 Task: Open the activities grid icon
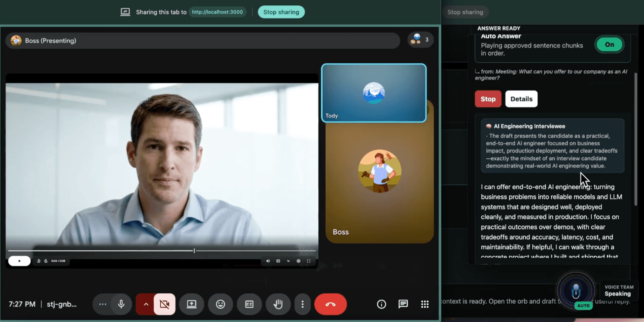[425, 304]
